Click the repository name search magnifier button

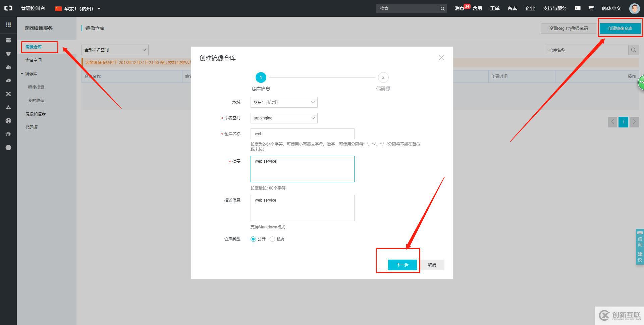[x=633, y=50]
